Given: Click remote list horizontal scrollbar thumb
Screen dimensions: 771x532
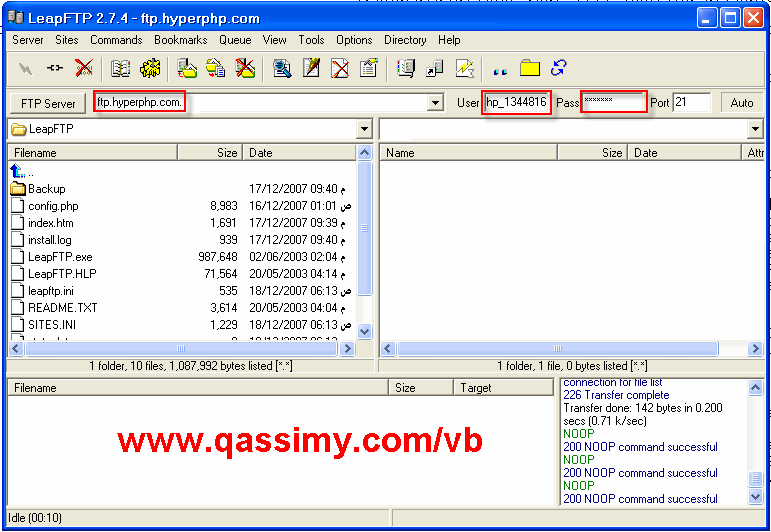Looking at the screenshot, I should pyautogui.click(x=558, y=349).
